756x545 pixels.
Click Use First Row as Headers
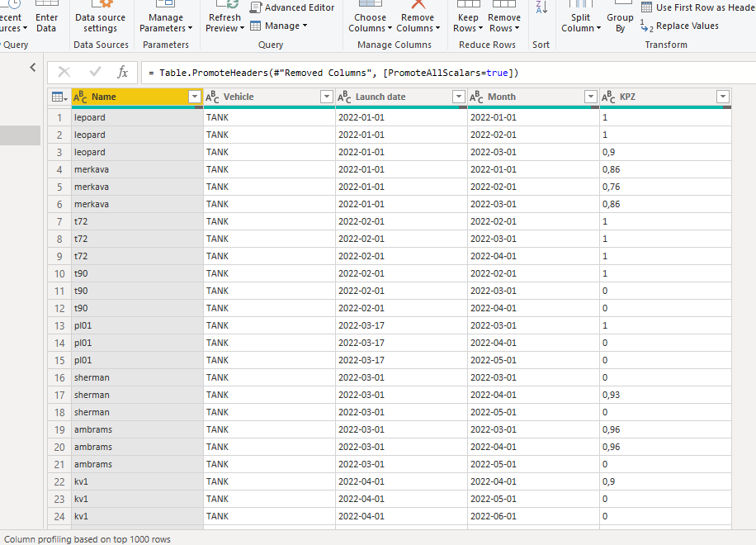(x=698, y=7)
